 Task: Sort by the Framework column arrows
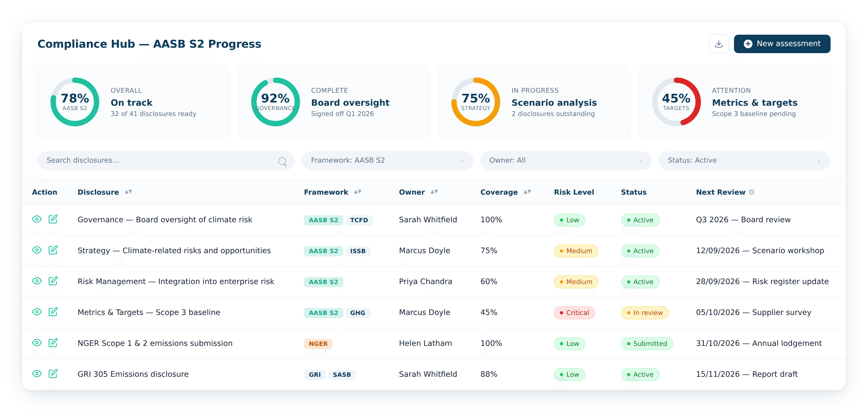(358, 192)
